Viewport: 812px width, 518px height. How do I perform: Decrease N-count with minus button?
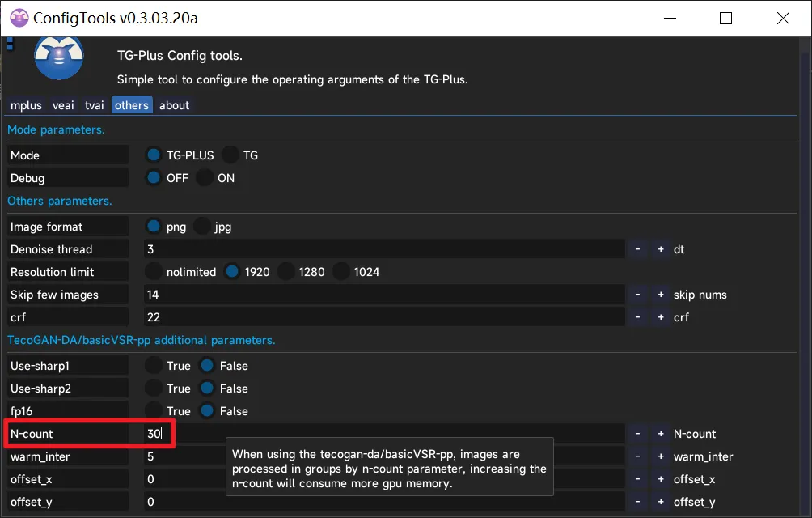pyautogui.click(x=637, y=434)
